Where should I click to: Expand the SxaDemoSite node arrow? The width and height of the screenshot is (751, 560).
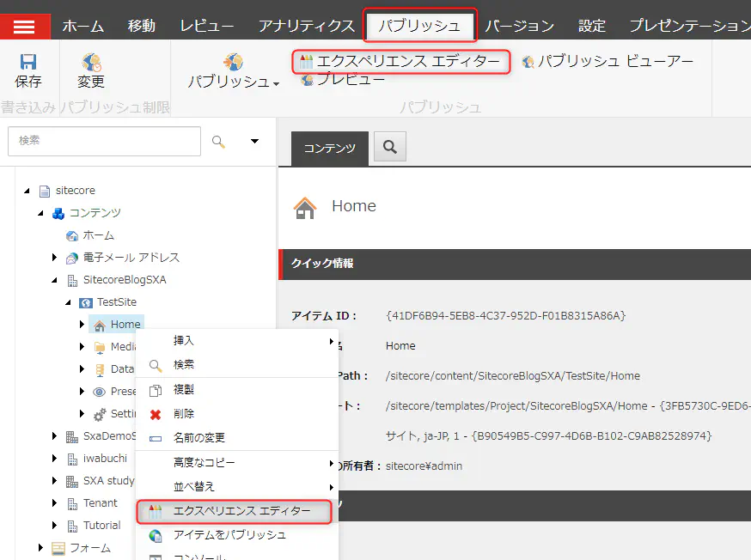pos(54,436)
